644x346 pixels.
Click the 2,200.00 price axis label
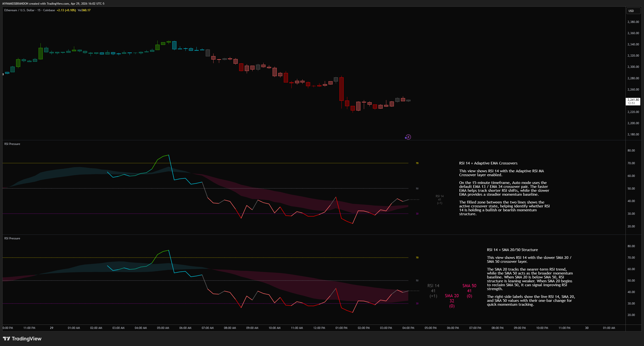[633, 123]
